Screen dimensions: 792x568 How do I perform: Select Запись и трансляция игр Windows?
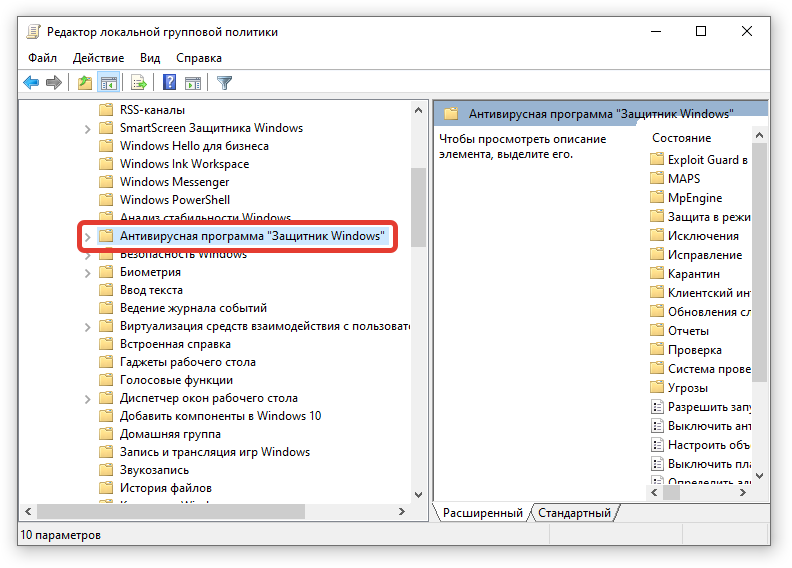[x=215, y=452]
